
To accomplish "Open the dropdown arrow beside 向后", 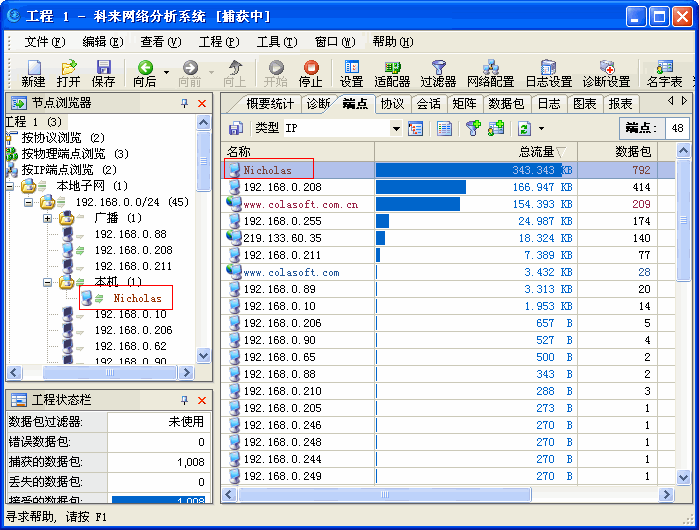I will [x=166, y=72].
